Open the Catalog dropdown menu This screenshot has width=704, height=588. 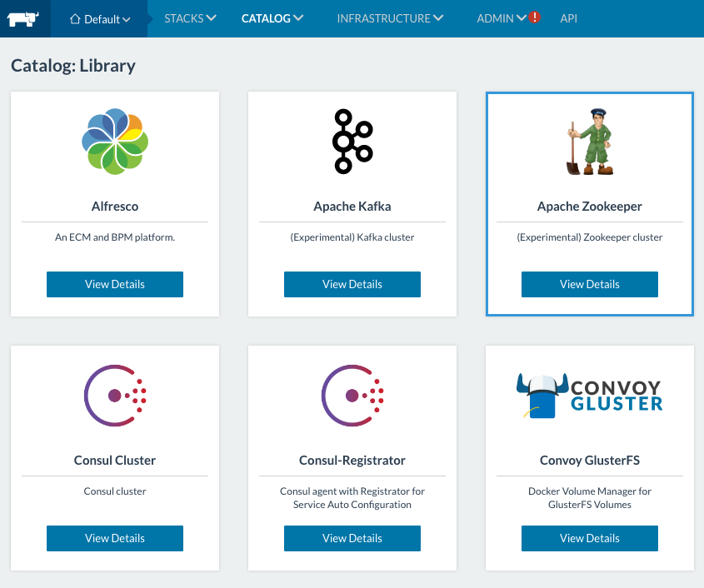tap(272, 18)
